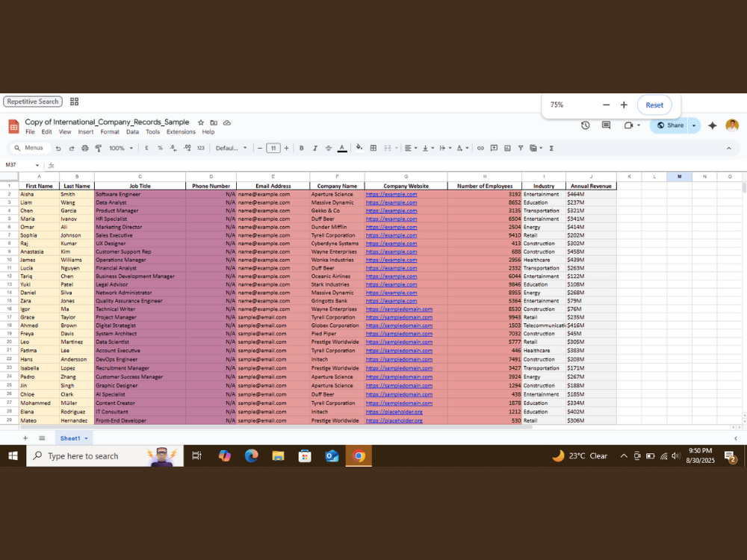Open all sheets list icon
The image size is (747, 560).
[x=42, y=438]
